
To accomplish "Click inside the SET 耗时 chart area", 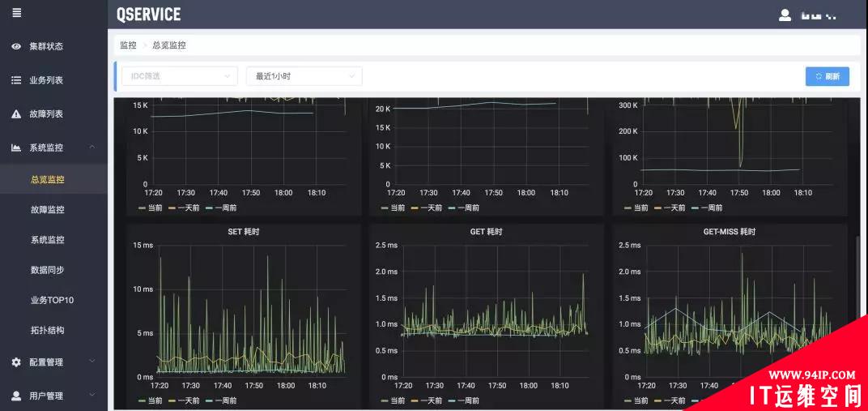I will pos(249,310).
